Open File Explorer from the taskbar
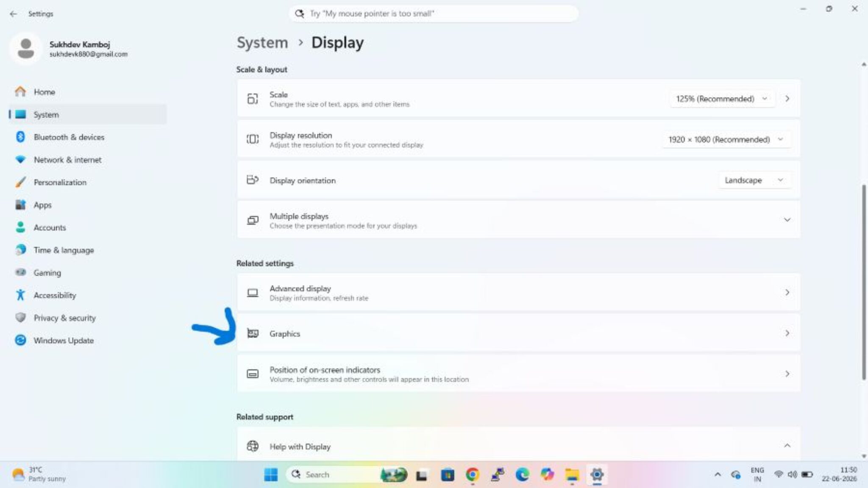 tap(572, 474)
